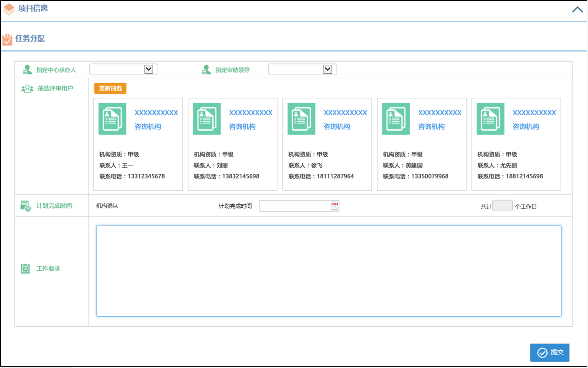
Task: Click the 任务分配 clipboard icon
Action: pyautogui.click(x=7, y=39)
